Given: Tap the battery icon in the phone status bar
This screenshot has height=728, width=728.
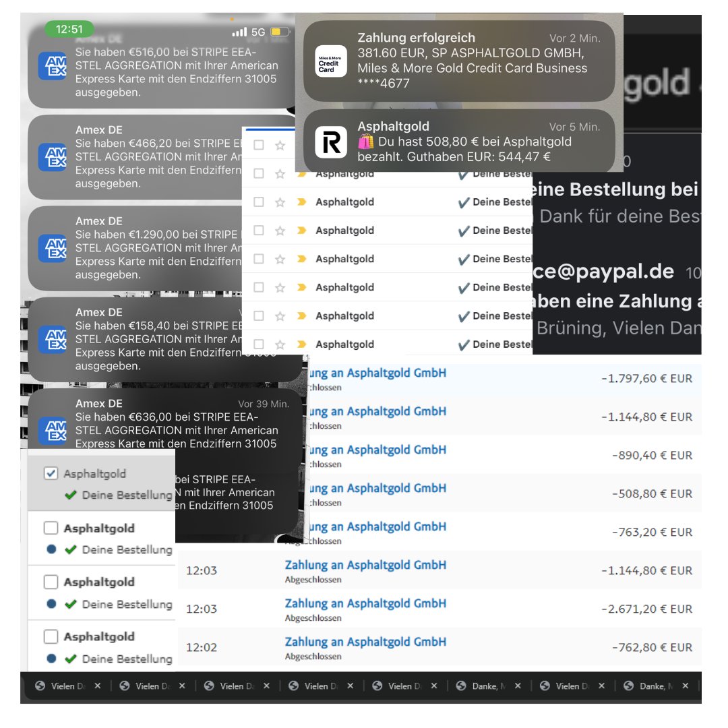Looking at the screenshot, I should coord(280,32).
